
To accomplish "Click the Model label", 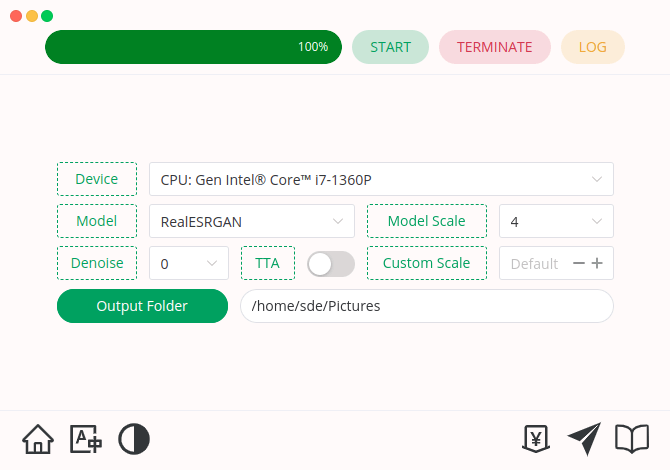I will coord(97,221).
